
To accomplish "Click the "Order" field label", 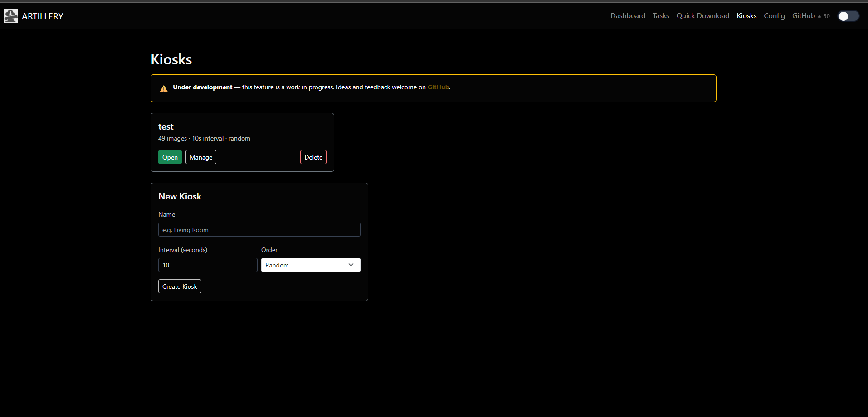I will point(269,250).
